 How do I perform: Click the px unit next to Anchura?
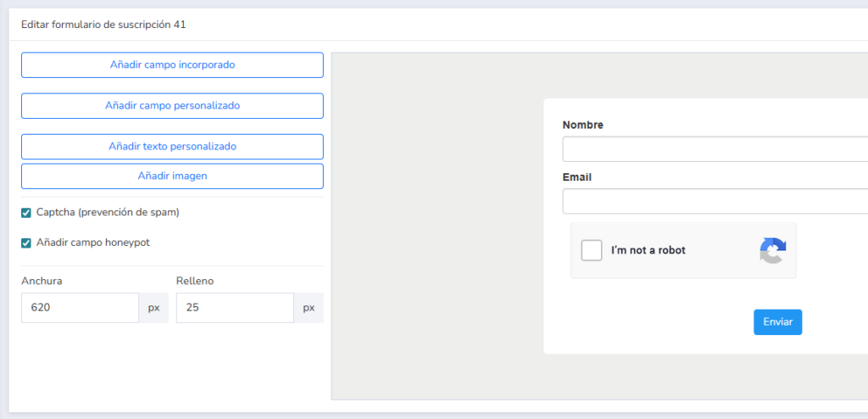[153, 308]
